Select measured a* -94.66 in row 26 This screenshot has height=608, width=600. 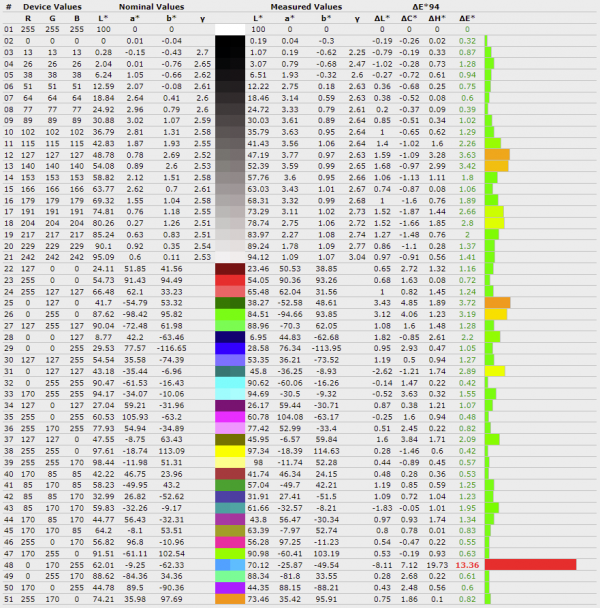(x=290, y=314)
